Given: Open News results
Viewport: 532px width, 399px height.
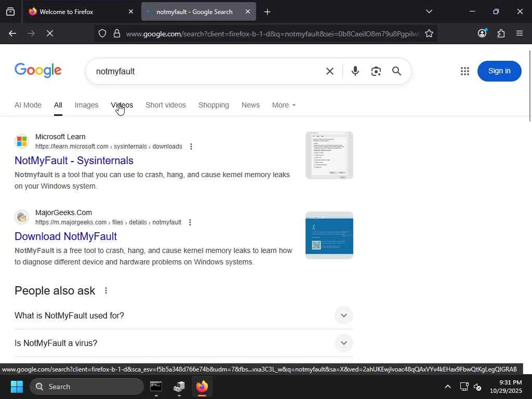Looking at the screenshot, I should [x=250, y=105].
